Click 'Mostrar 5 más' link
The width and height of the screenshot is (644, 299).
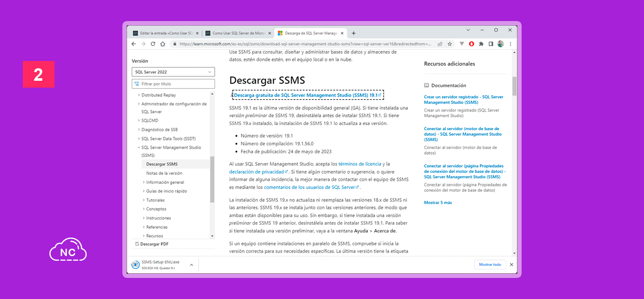point(438,202)
